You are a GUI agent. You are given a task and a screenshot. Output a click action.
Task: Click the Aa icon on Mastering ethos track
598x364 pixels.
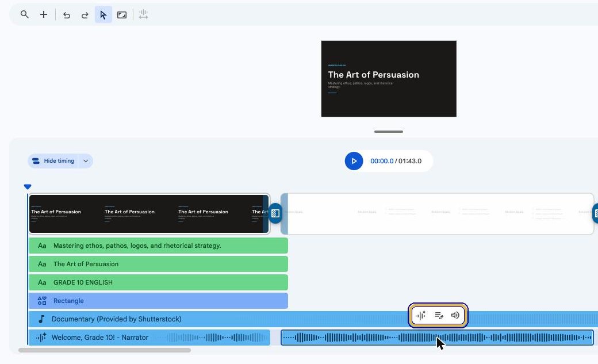pyautogui.click(x=42, y=246)
